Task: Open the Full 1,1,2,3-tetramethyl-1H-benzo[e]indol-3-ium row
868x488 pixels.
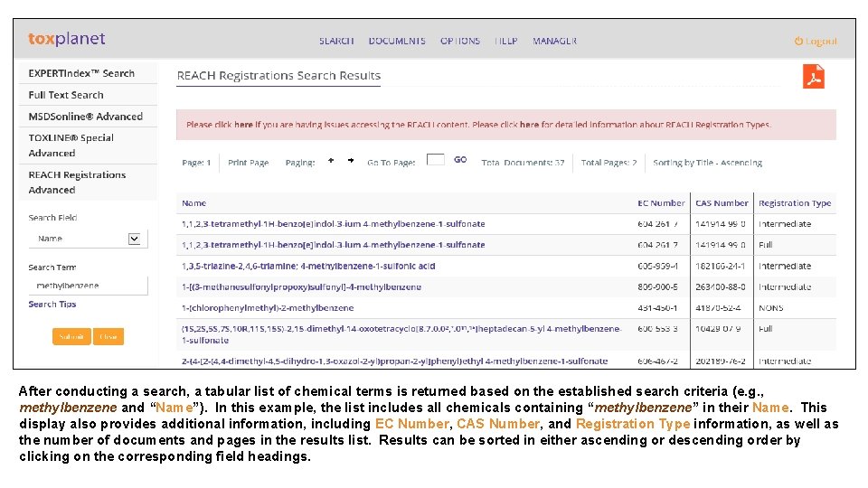Action: click(x=334, y=245)
